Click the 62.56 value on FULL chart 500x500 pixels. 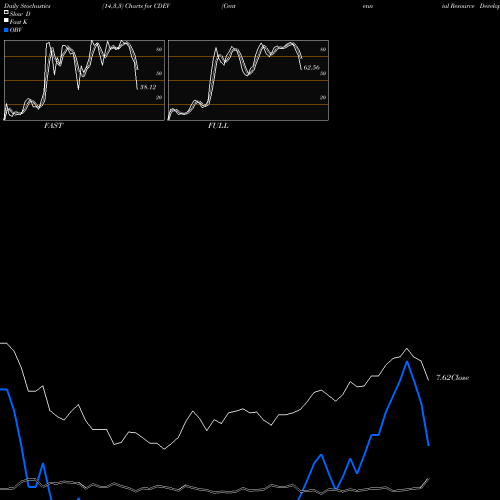click(x=311, y=67)
